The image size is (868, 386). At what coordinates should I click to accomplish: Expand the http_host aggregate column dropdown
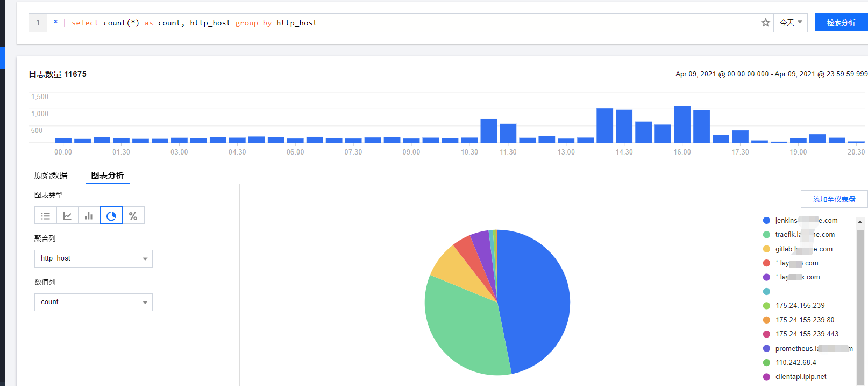tap(94, 258)
